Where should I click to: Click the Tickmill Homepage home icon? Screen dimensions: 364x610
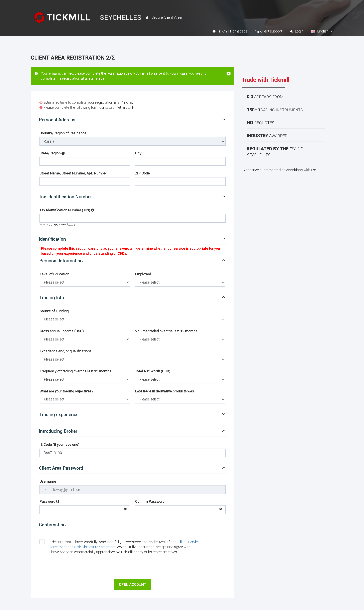pyautogui.click(x=214, y=31)
